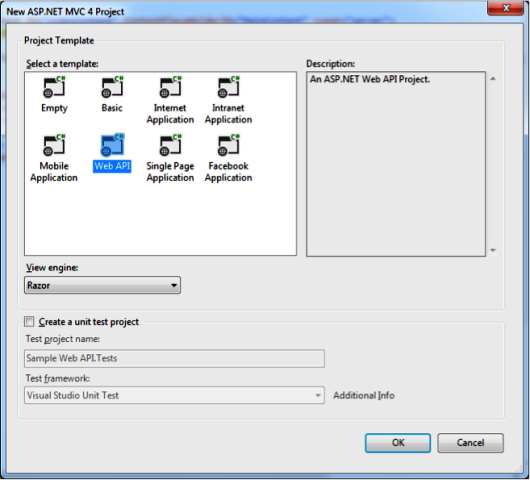
Task: Choose the Mobile Application template icon
Action: [54, 145]
